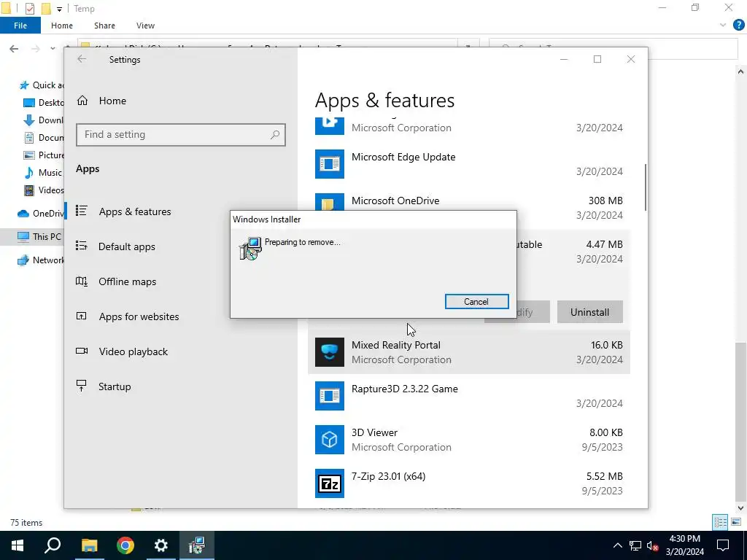
Task: Select the Rapture3D 2.3.22 Game entry name
Action: [x=404, y=389]
